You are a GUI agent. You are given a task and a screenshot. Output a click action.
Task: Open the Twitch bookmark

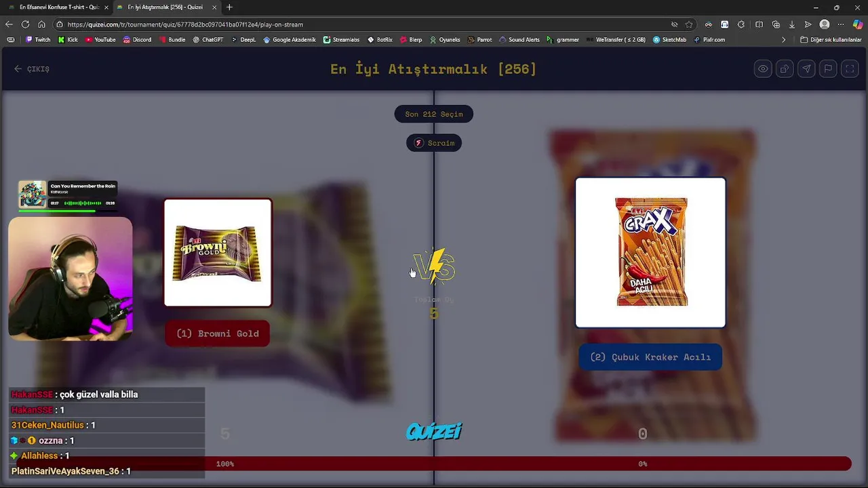[x=38, y=39]
